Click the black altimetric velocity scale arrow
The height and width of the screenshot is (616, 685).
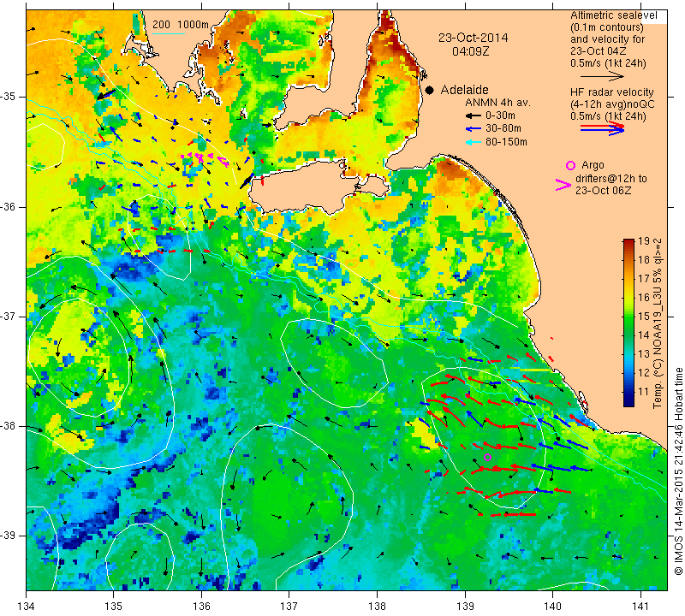(602, 77)
